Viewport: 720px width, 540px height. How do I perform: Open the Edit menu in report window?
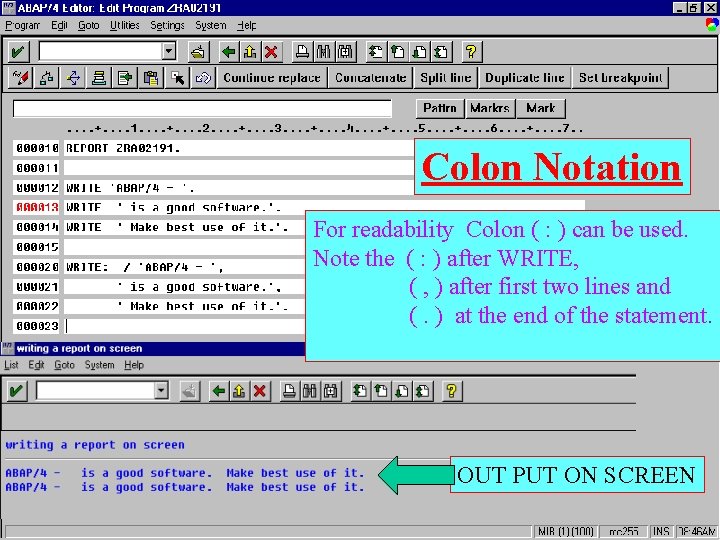(x=36, y=365)
